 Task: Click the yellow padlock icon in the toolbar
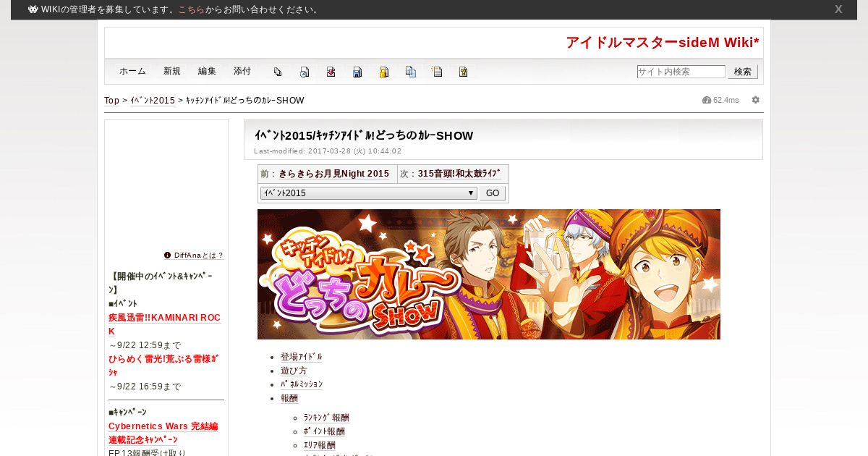click(x=384, y=72)
